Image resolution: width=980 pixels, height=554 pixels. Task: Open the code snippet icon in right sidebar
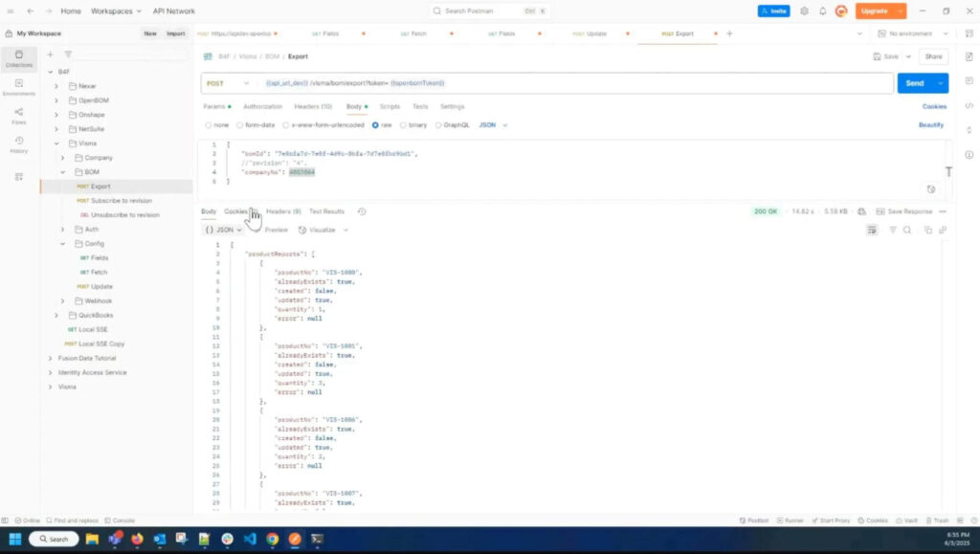point(969,106)
